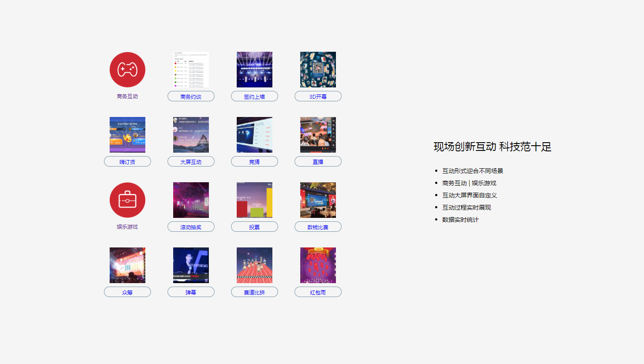Select the 大屏互动 button
This screenshot has height=364, width=644.
click(191, 162)
